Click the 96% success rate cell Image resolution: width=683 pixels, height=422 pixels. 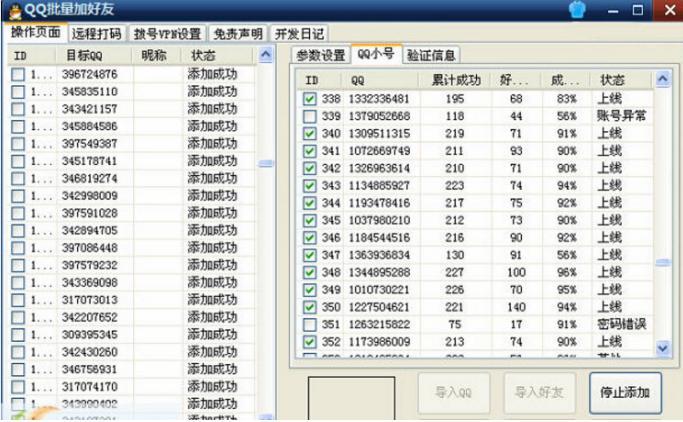(566, 273)
